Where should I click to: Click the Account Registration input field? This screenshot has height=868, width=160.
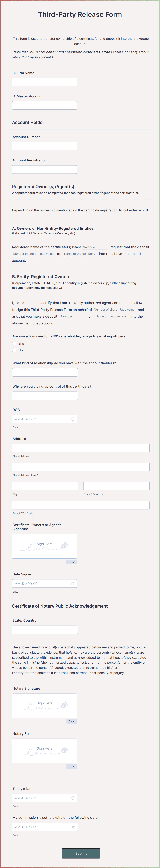point(44,169)
